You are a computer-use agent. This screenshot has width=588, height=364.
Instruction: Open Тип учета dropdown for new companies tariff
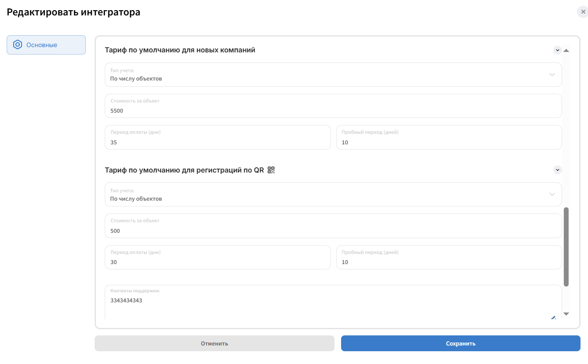333,74
